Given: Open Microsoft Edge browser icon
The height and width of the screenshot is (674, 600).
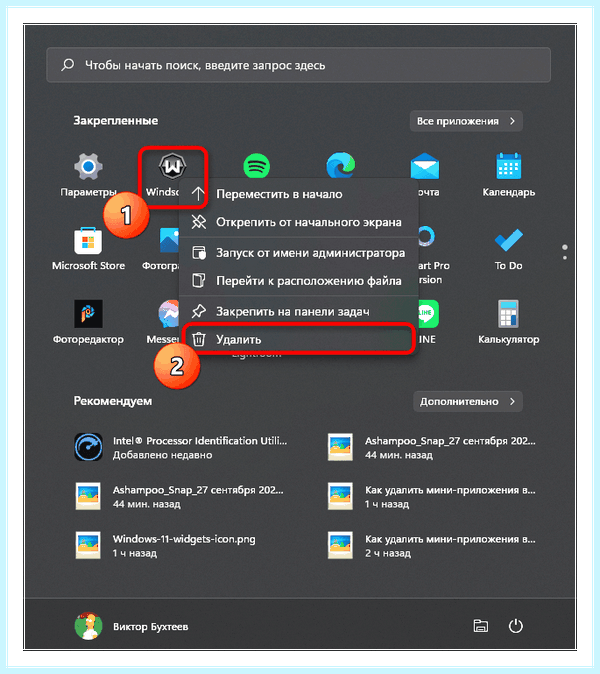Looking at the screenshot, I should pyautogui.click(x=340, y=165).
